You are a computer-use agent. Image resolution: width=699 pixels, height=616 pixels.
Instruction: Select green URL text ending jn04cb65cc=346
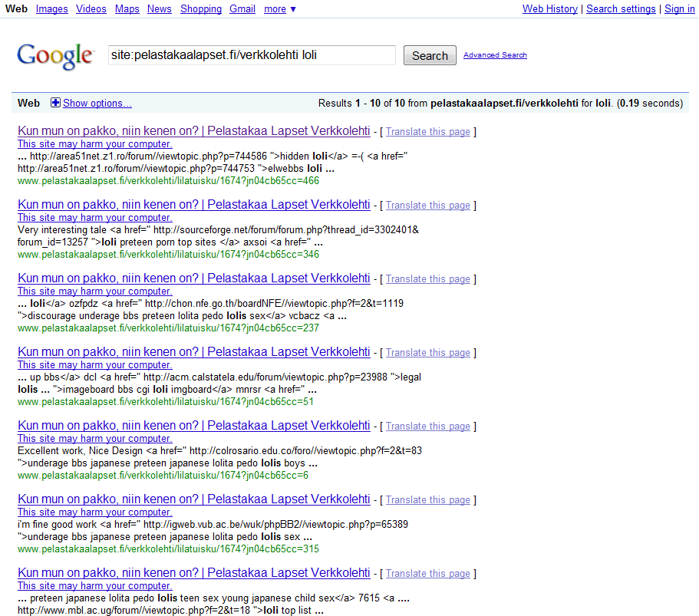169,255
